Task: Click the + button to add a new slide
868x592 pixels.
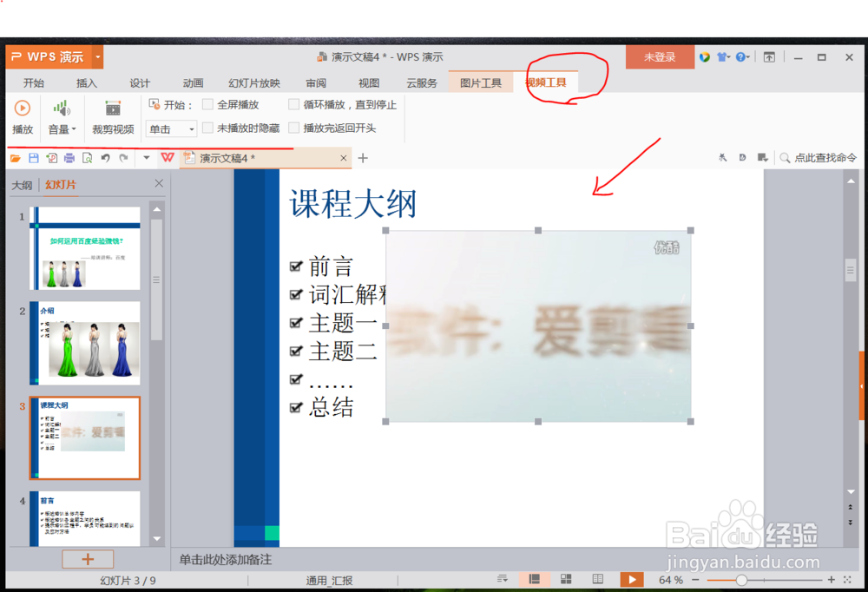Action: pos(87,559)
